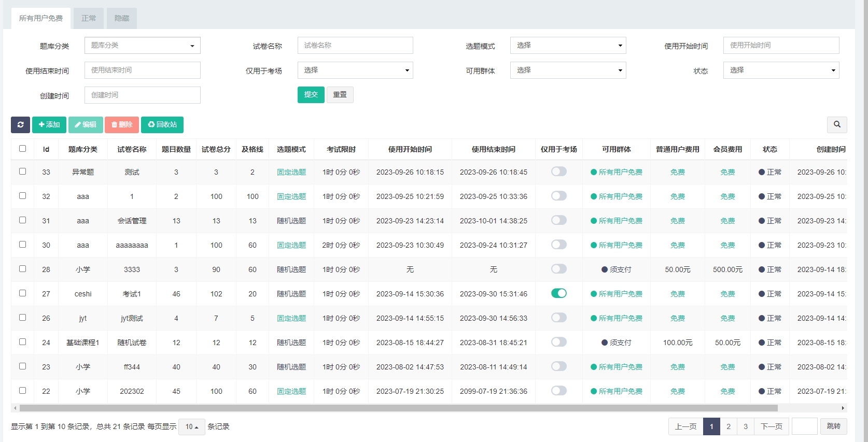
Task: Click the horizontal scrollbar right arrow
Action: [x=843, y=408]
